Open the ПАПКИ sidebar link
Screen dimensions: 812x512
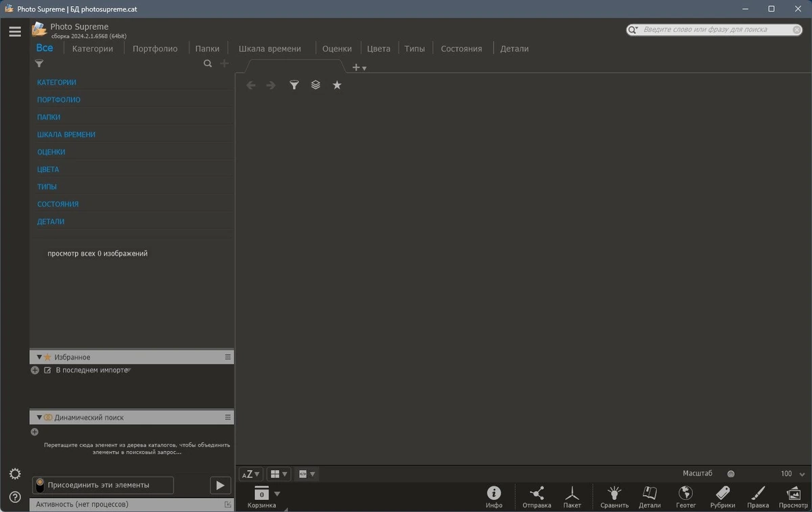click(x=49, y=117)
